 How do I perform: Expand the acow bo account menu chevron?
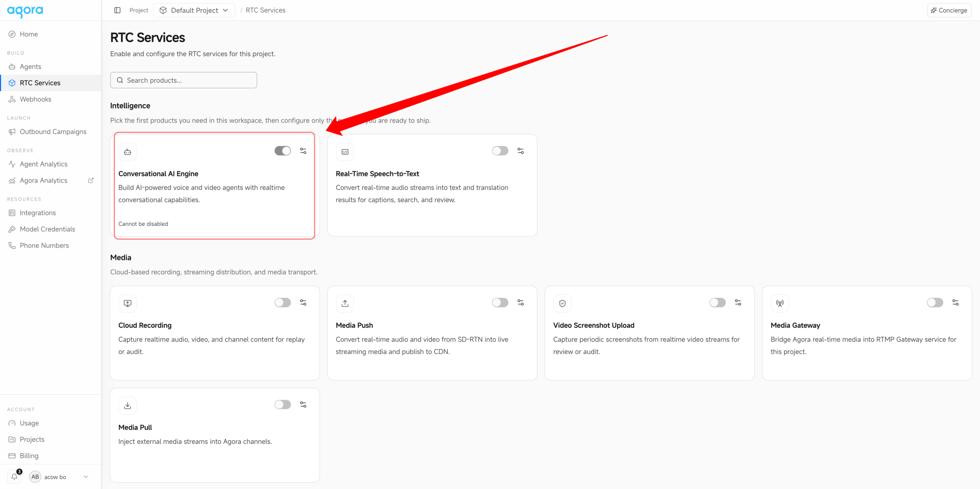(x=86, y=477)
